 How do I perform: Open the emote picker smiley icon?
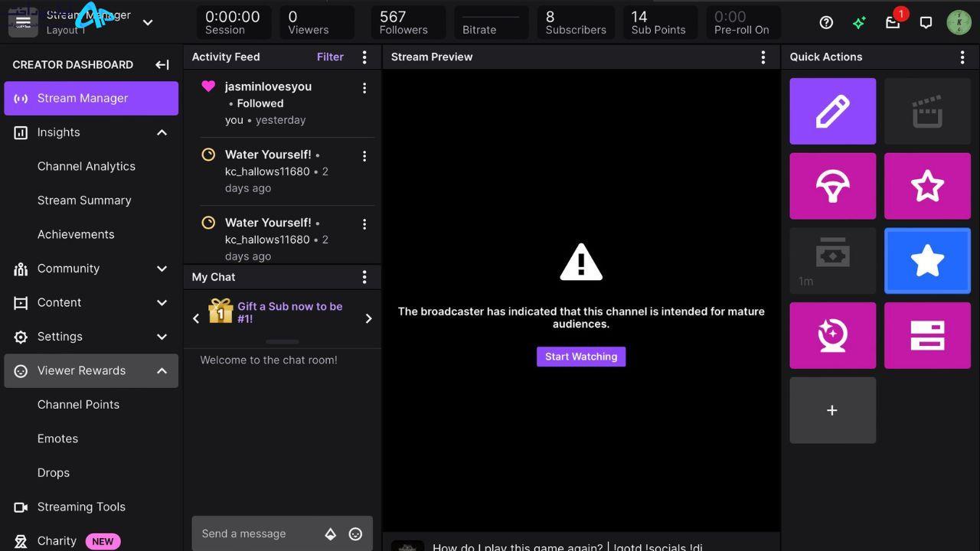click(x=355, y=534)
